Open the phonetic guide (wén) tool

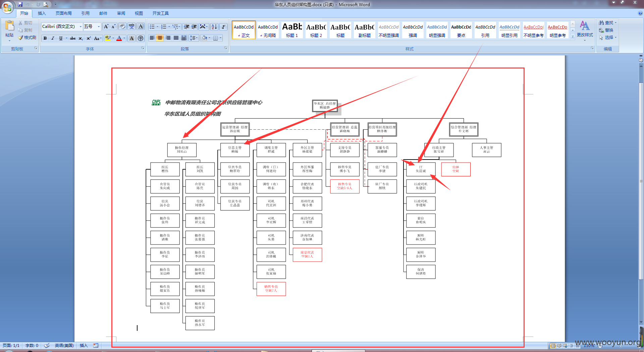pos(131,27)
